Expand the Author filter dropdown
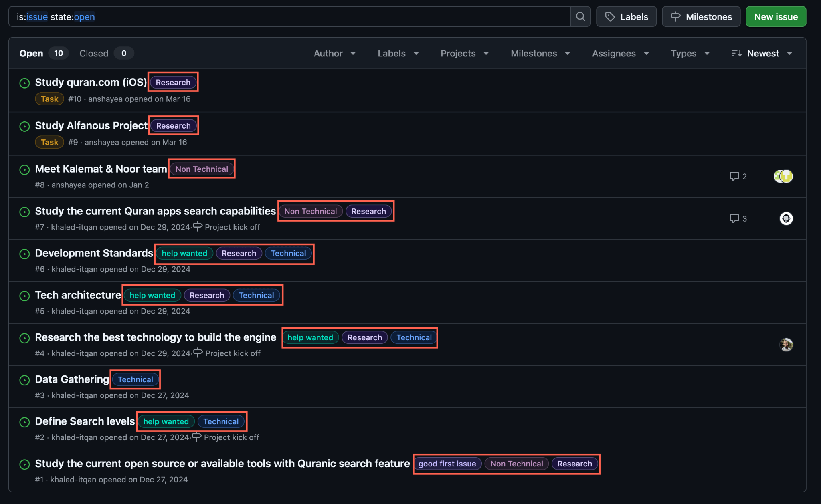This screenshot has width=821, height=504. point(334,54)
